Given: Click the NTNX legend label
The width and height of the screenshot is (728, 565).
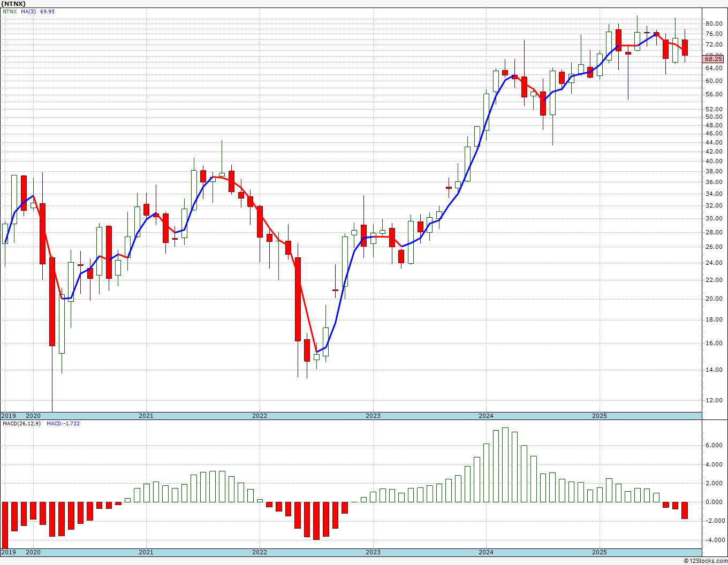Looking at the screenshot, I should point(9,11).
